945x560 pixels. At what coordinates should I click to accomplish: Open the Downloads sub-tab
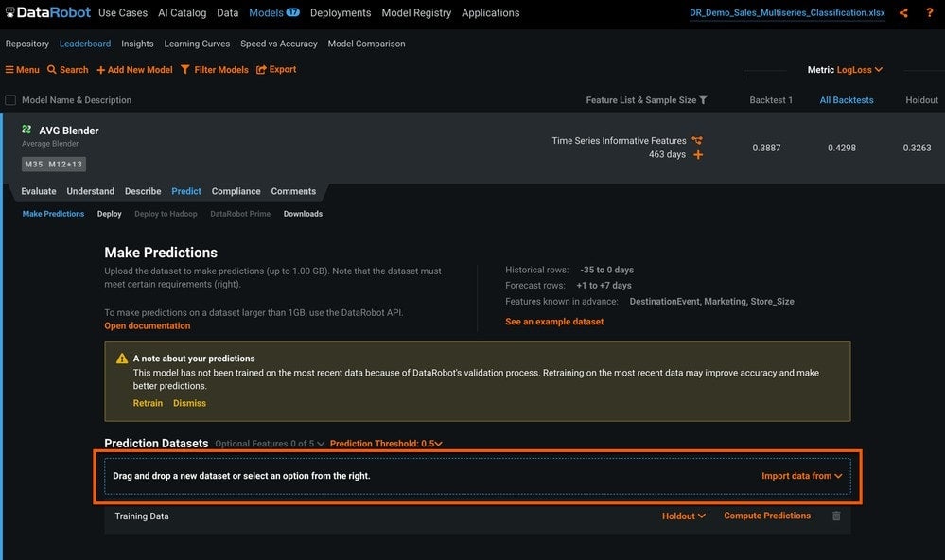[x=303, y=214]
